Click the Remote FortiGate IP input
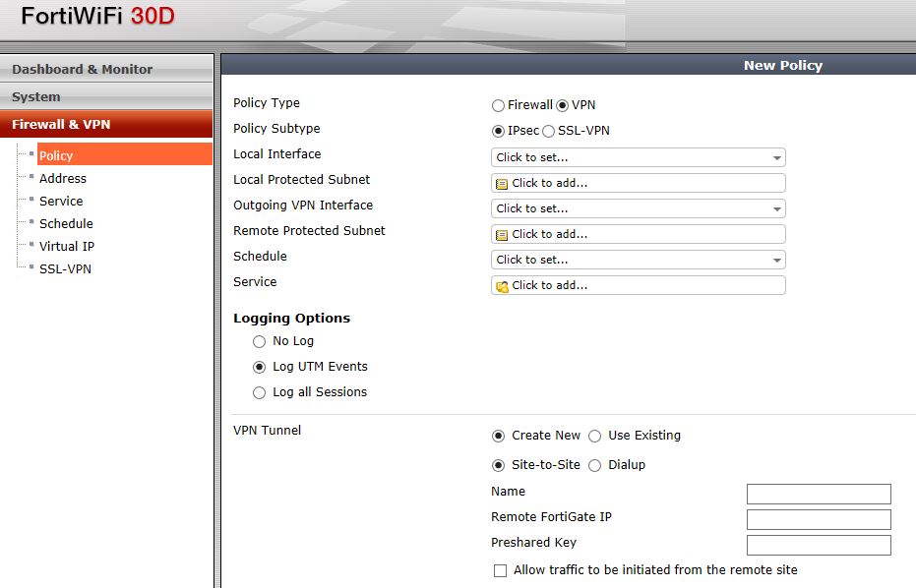916x588 pixels. click(x=819, y=520)
